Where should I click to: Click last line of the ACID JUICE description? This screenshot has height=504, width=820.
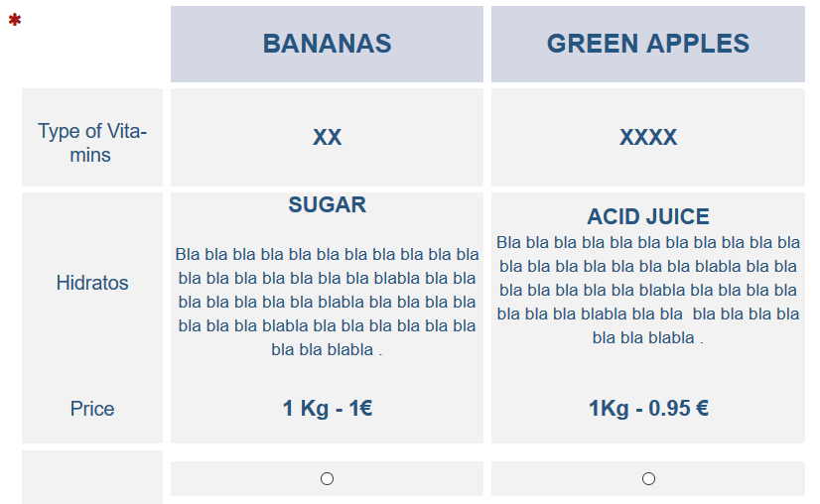coord(647,337)
